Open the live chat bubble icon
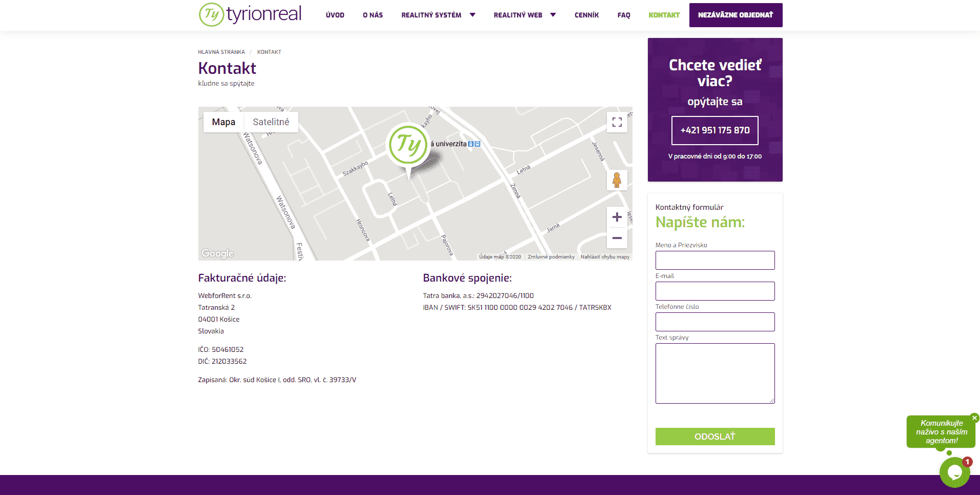Viewport: 980px width, 495px height. pos(954,472)
